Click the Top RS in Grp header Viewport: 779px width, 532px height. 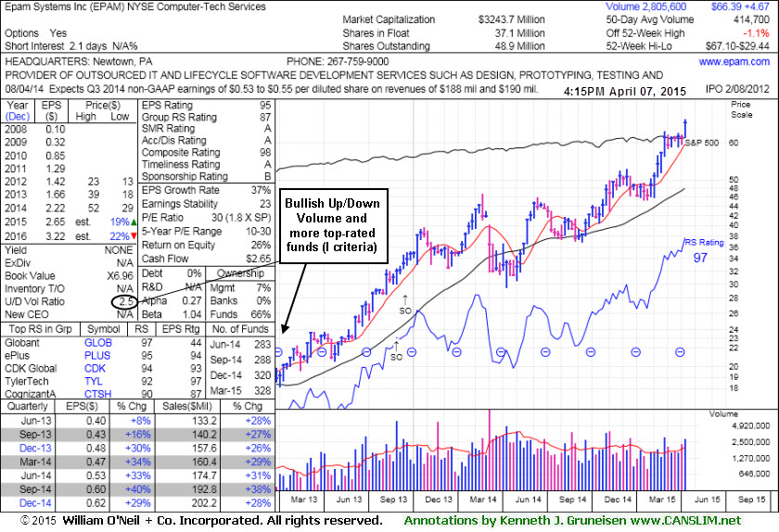pyautogui.click(x=40, y=329)
